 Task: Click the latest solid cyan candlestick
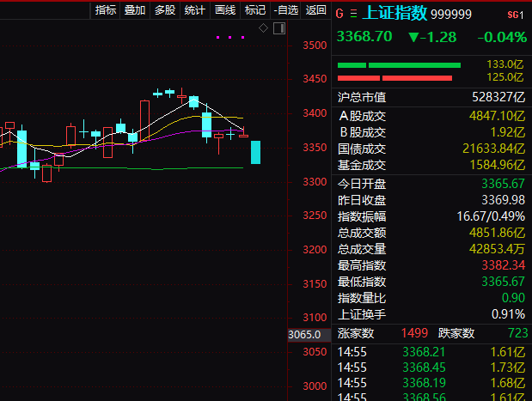(x=255, y=152)
